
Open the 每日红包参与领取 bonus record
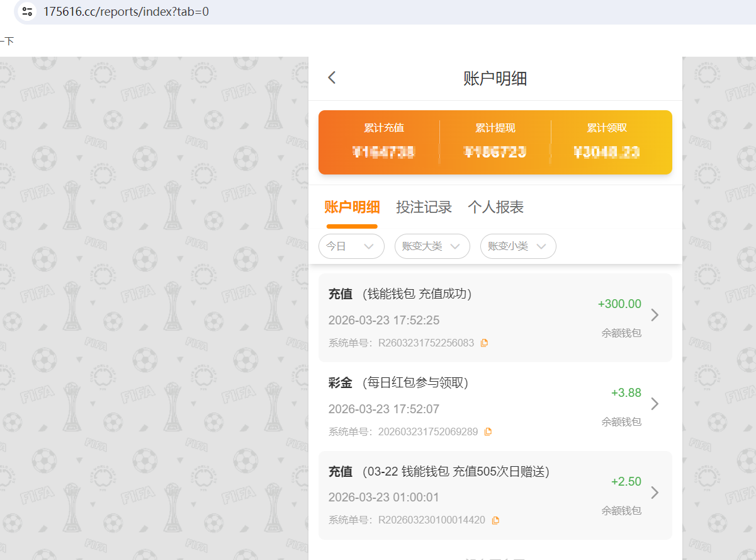[415, 383]
